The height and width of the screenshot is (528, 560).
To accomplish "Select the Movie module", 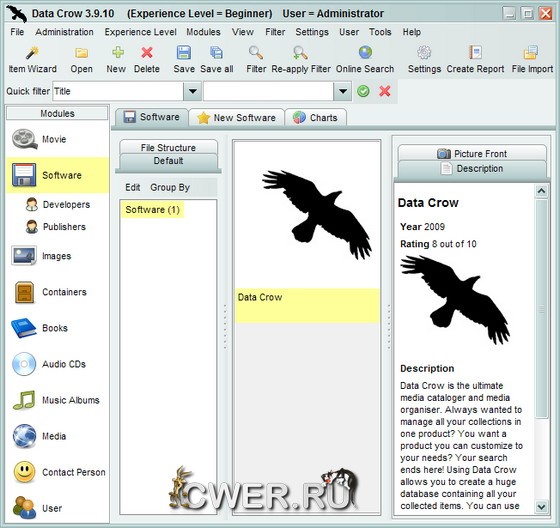I will [x=57, y=139].
